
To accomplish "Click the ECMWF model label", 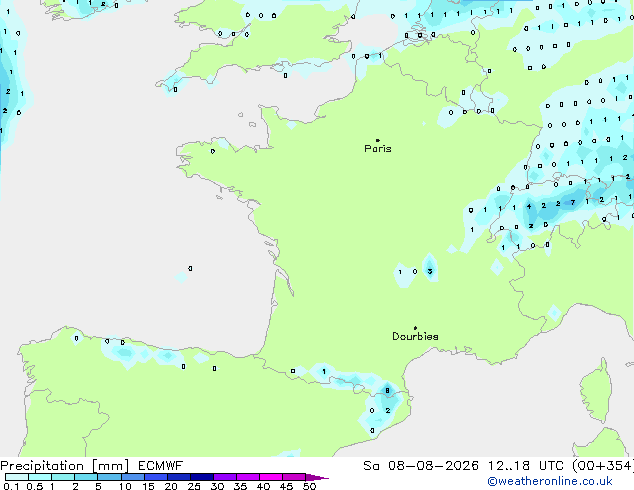I will tap(161, 466).
